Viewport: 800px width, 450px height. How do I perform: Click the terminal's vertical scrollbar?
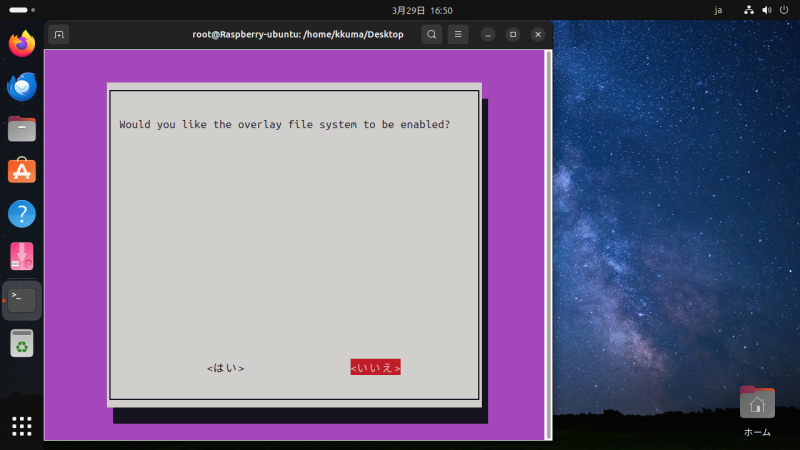[547, 240]
